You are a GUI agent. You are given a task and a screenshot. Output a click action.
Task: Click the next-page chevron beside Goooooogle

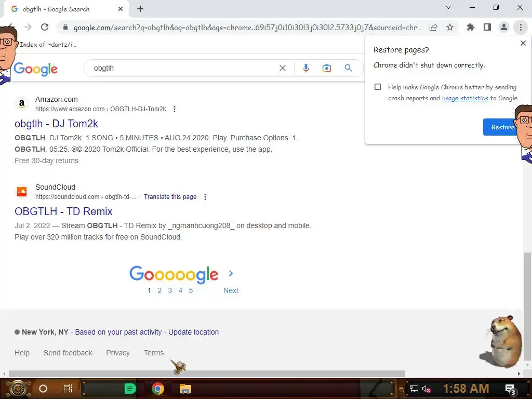click(231, 273)
